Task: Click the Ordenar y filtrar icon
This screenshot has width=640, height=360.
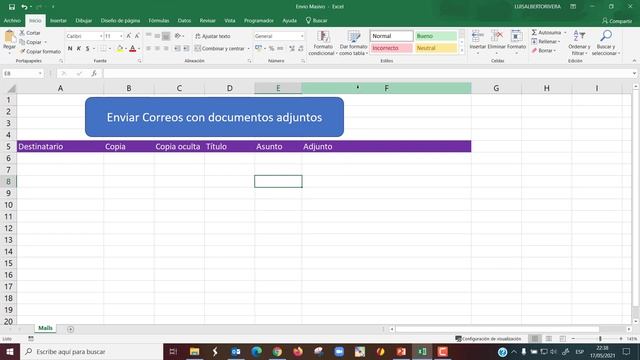Action: 579,36
